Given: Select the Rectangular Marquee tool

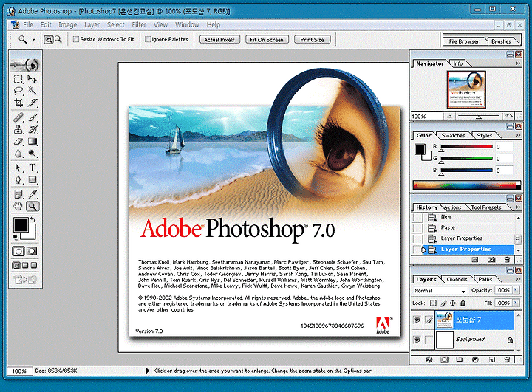Looking at the screenshot, I should point(18,79).
